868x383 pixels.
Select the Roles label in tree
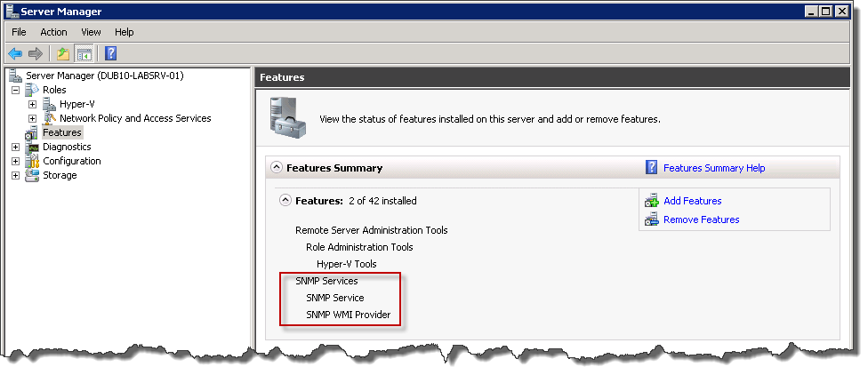[x=54, y=90]
